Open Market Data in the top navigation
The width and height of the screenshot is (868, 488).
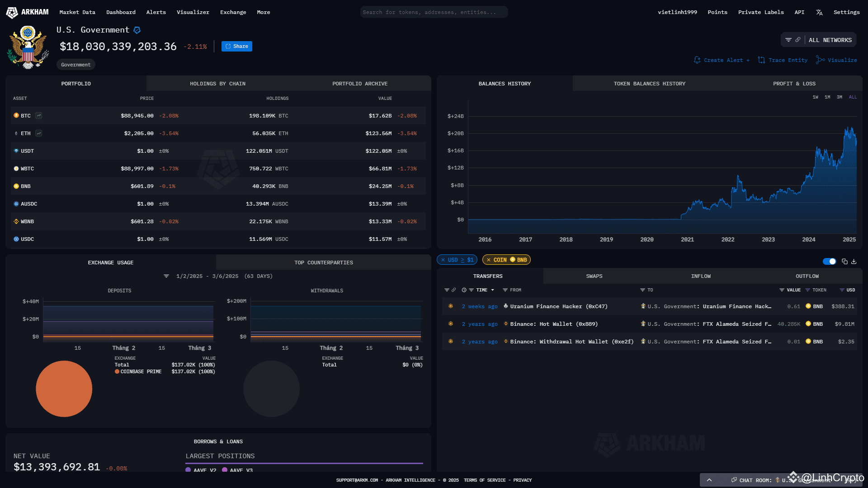(x=77, y=12)
